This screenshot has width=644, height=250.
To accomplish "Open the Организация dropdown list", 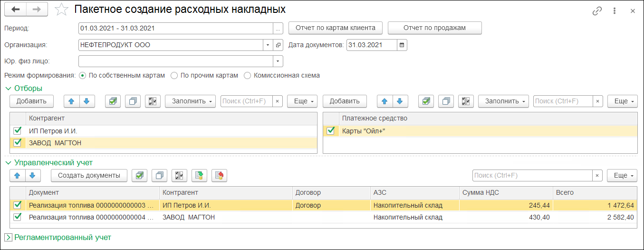I will pyautogui.click(x=268, y=45).
